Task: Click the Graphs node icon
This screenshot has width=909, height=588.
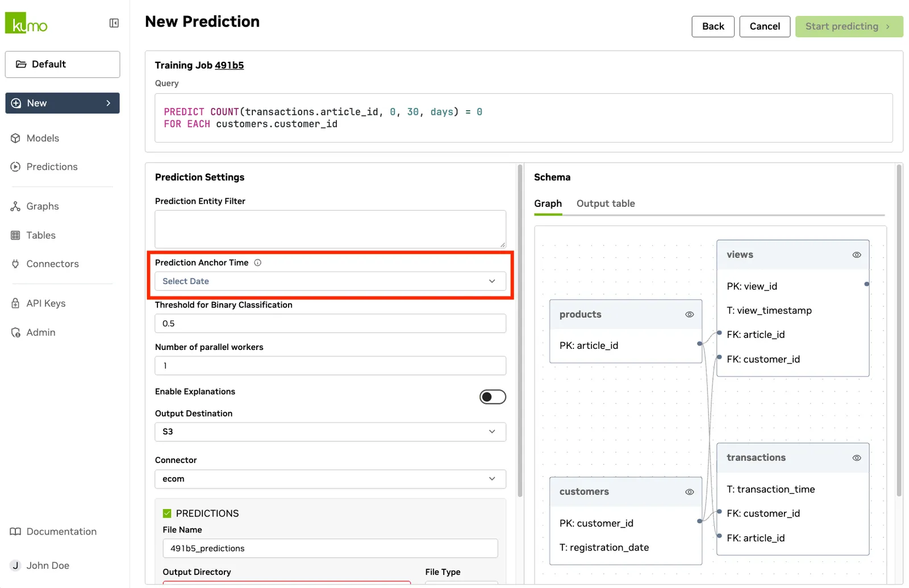Action: (x=15, y=206)
